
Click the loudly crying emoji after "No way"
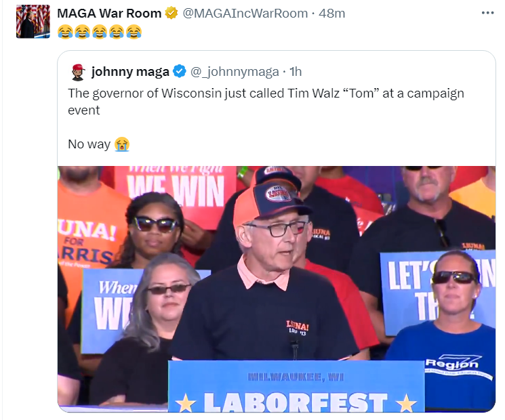pyautogui.click(x=122, y=144)
